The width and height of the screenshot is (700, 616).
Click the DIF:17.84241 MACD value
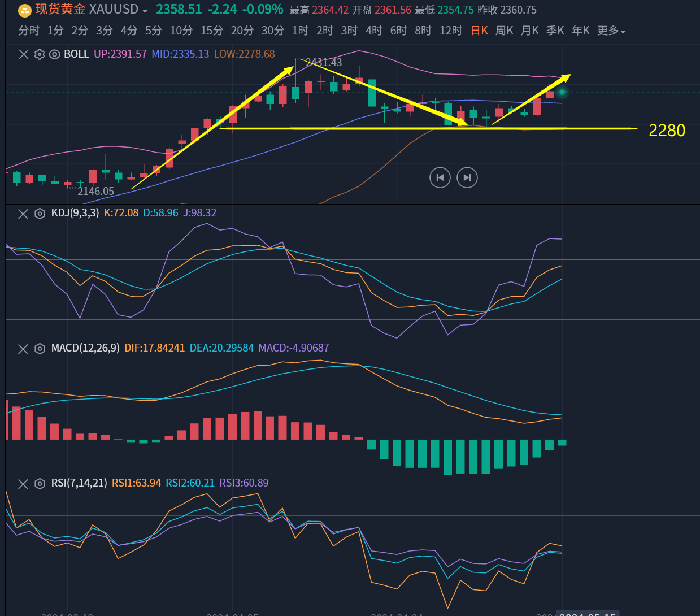click(x=155, y=348)
